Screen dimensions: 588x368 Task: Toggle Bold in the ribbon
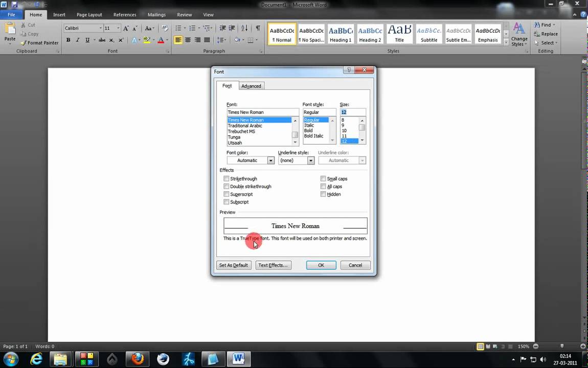click(68, 40)
